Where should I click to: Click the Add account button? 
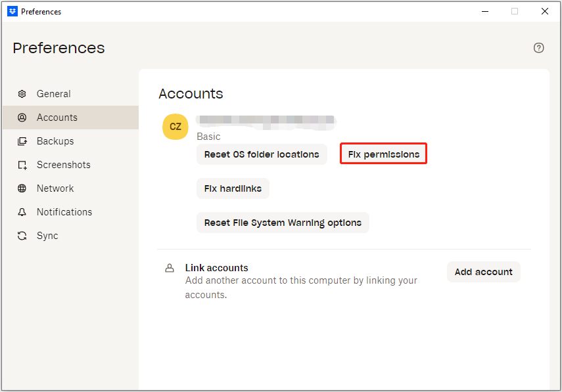tap(483, 271)
